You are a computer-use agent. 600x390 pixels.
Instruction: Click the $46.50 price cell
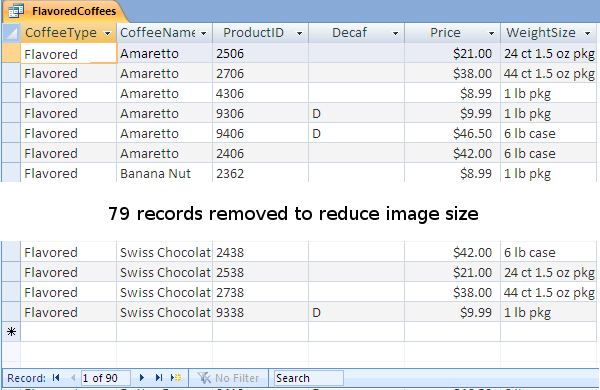pyautogui.click(x=453, y=133)
